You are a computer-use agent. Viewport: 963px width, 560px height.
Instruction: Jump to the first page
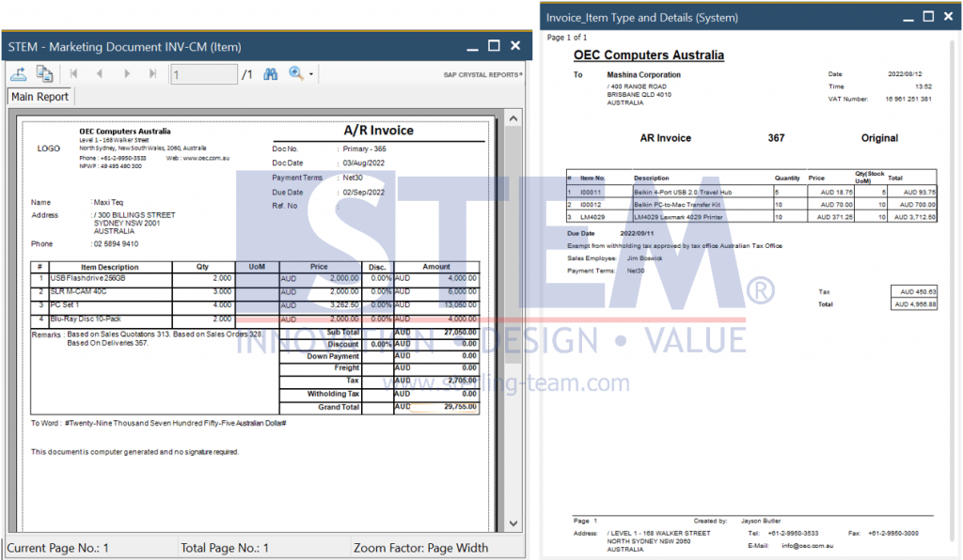click(x=74, y=73)
